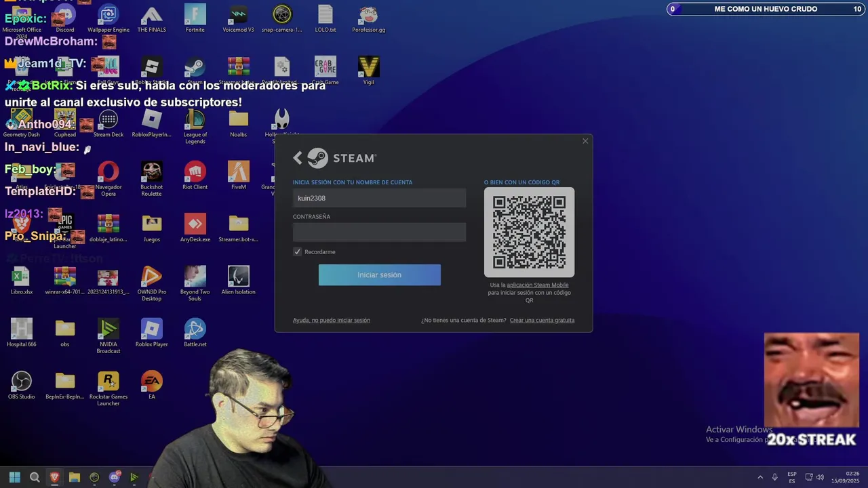This screenshot has height=488, width=868.
Task: Select the League of Legends icon
Action: [x=195, y=126]
